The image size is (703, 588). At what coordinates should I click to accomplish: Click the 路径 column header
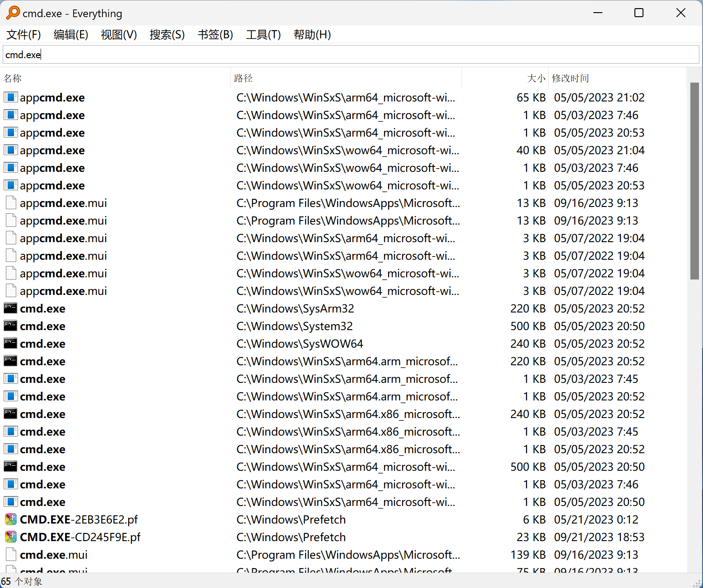[243, 78]
